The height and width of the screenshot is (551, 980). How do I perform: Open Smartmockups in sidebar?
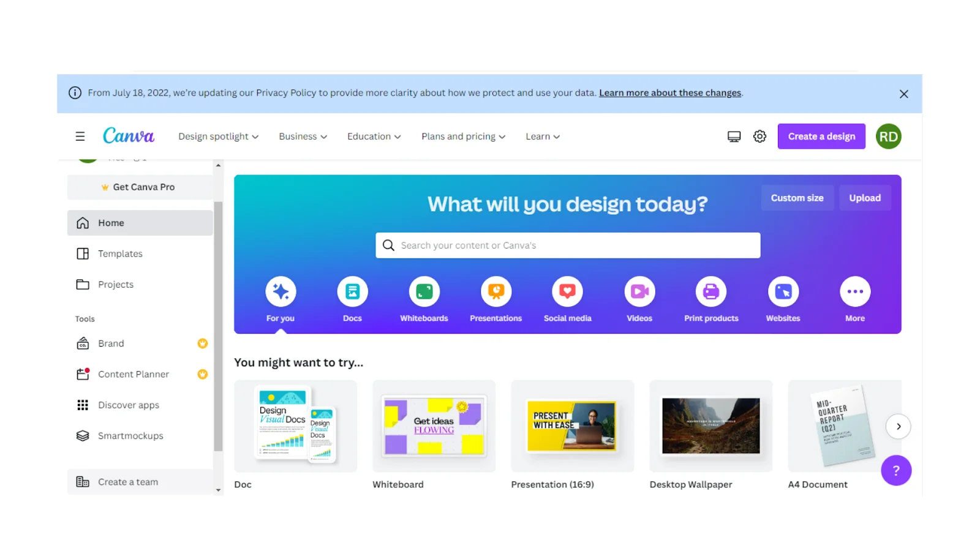coord(140,436)
